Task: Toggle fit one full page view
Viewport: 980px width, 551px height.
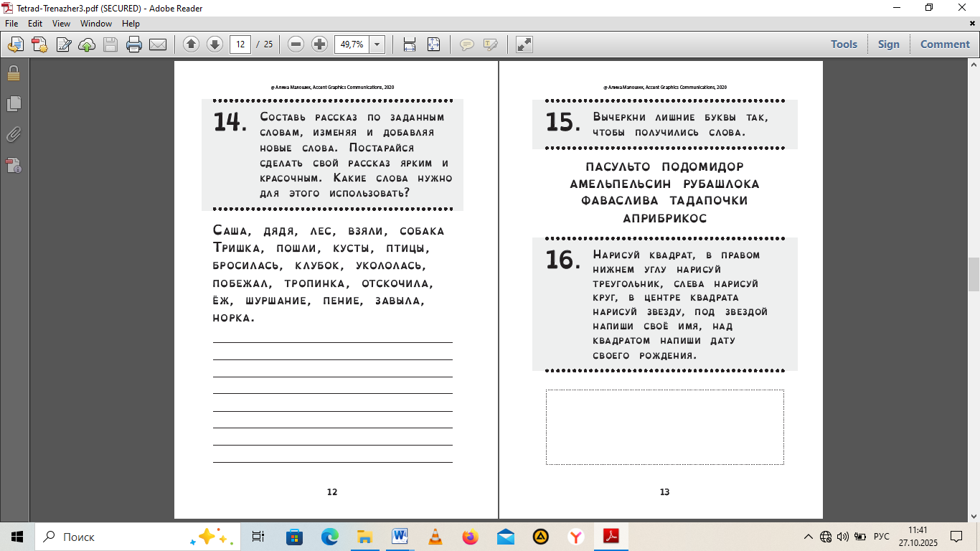Action: coord(433,44)
